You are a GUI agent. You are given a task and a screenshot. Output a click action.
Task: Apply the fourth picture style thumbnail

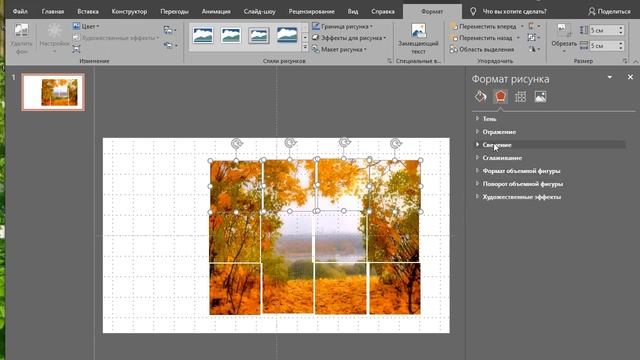287,36
